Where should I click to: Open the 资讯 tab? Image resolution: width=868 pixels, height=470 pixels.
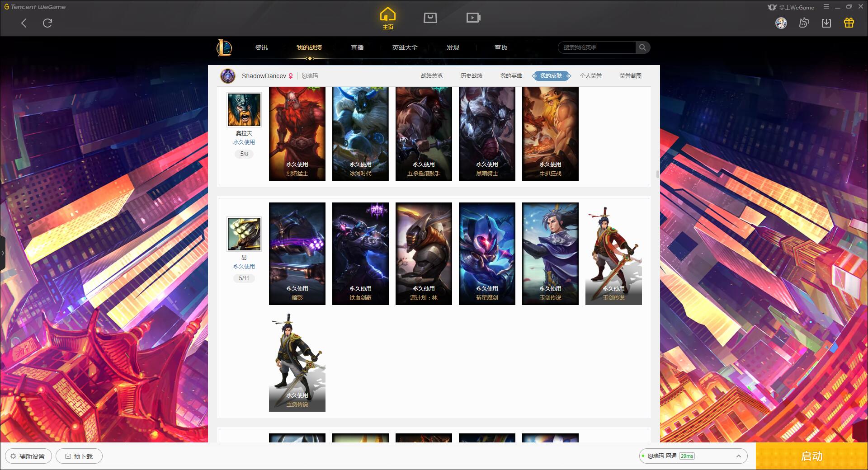tap(261, 47)
